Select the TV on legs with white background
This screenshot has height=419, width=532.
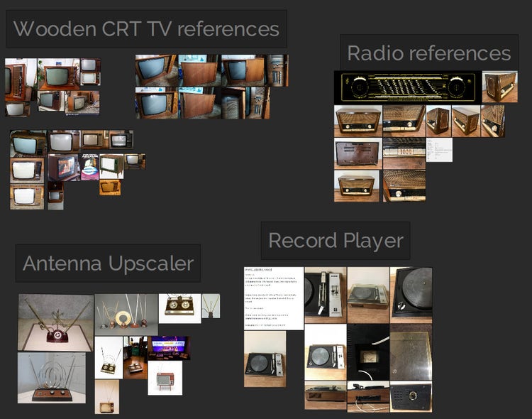pyautogui.click(x=111, y=166)
